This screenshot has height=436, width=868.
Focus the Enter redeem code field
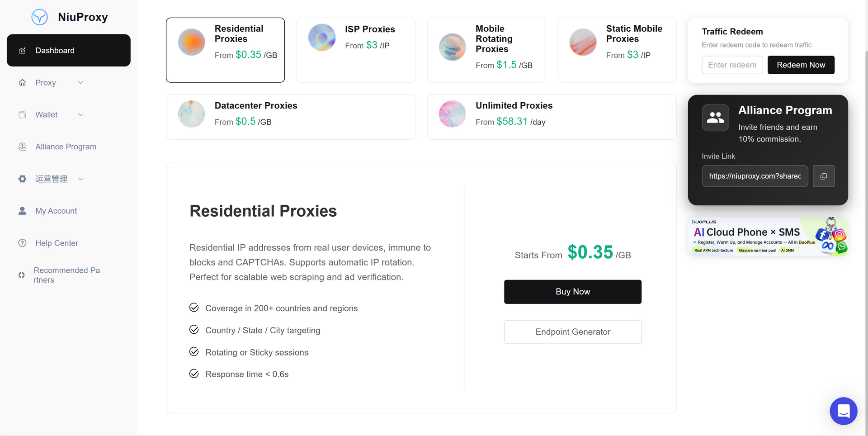[x=732, y=65]
